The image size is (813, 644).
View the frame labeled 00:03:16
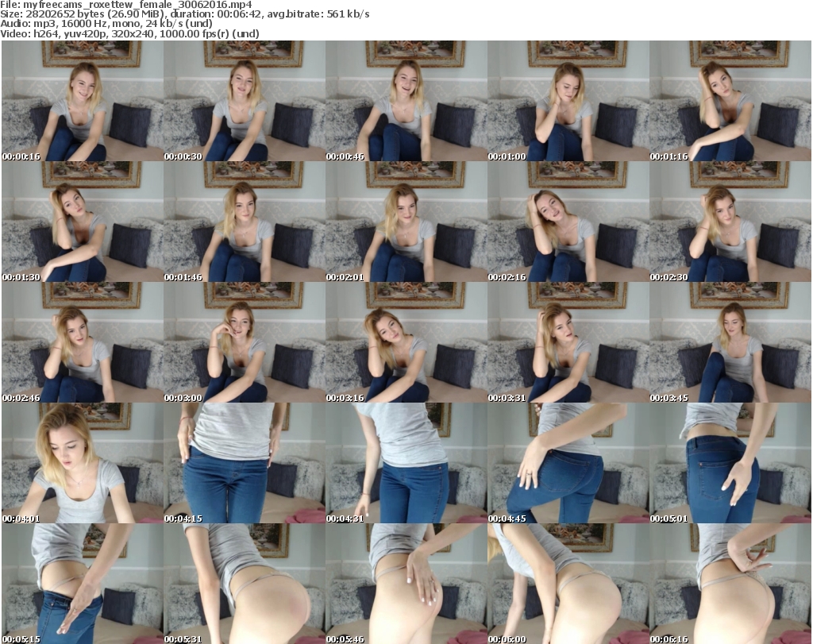[x=406, y=342]
